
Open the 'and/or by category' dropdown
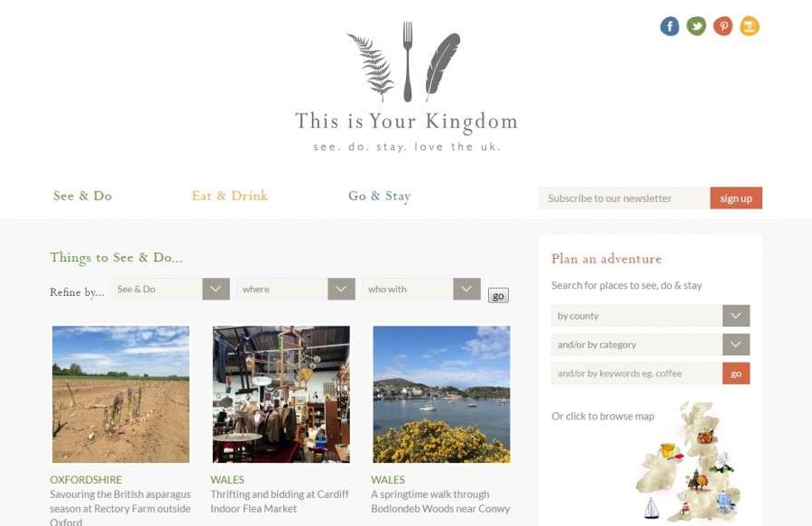(x=651, y=345)
